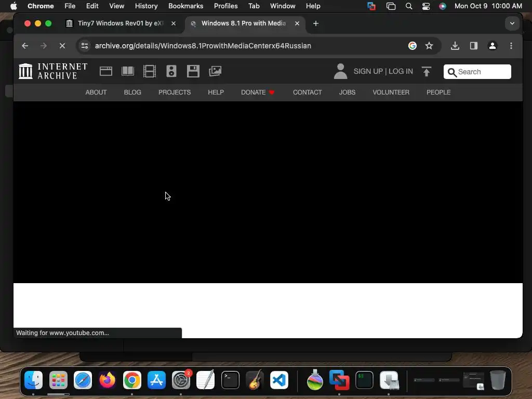Image resolution: width=532 pixels, height=399 pixels.
Task: Close the Tiny7 Windows Rev01 tab
Action: tap(174, 23)
